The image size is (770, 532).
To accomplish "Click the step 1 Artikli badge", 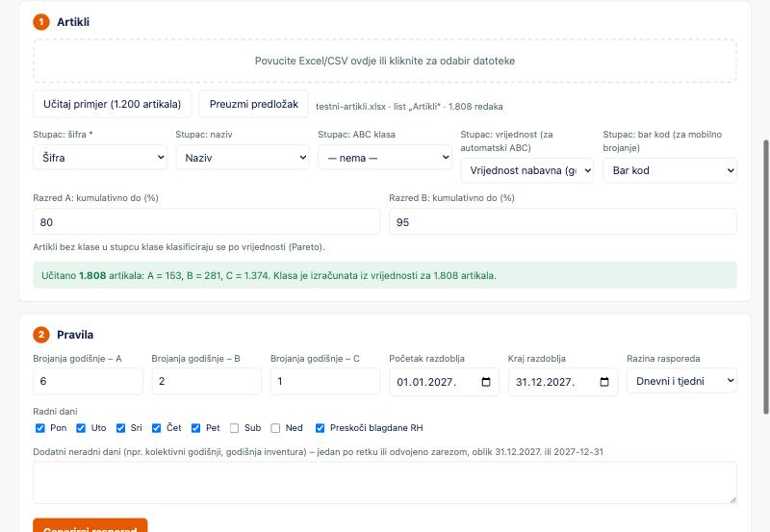I will [x=41, y=21].
